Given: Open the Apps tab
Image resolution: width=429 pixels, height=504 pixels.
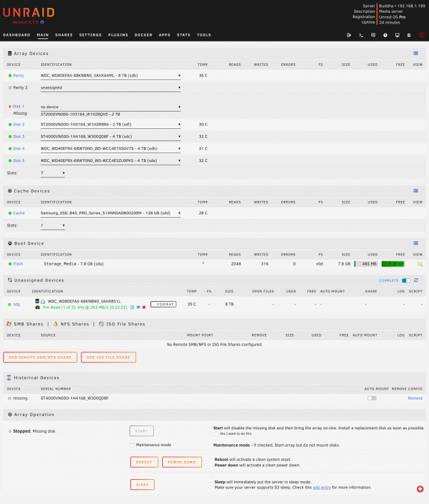Looking at the screenshot, I should pos(165,35).
